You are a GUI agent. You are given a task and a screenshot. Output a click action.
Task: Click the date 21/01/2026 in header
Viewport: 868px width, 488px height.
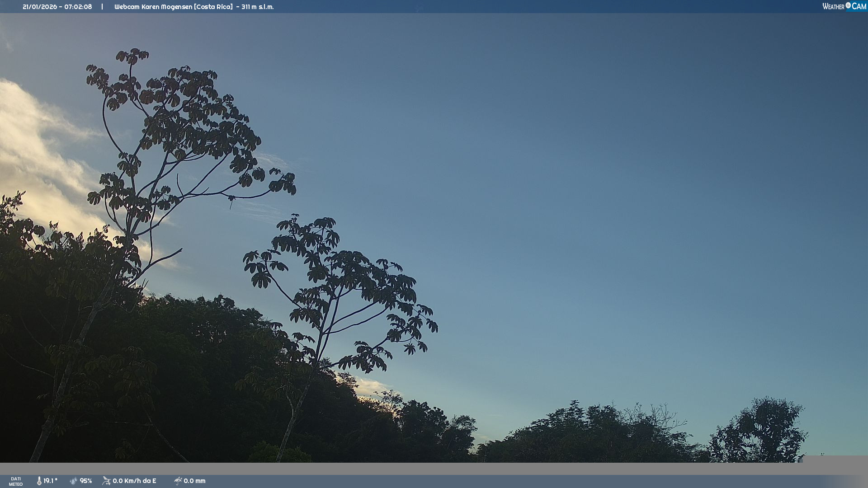[40, 7]
